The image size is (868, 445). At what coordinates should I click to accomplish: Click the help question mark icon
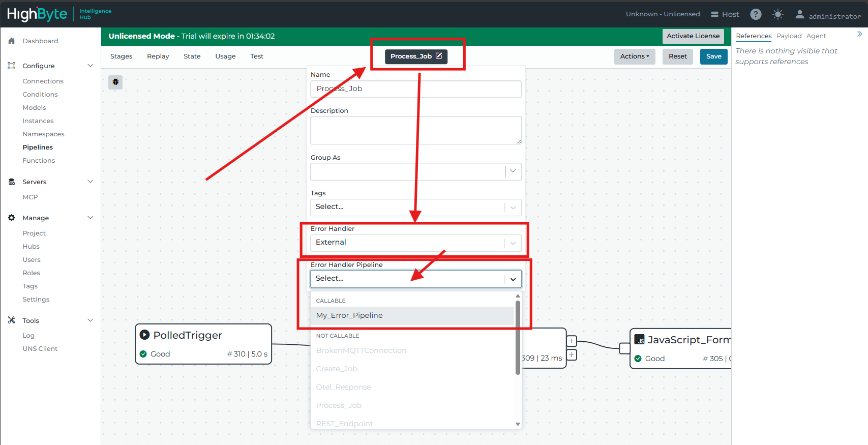(756, 14)
